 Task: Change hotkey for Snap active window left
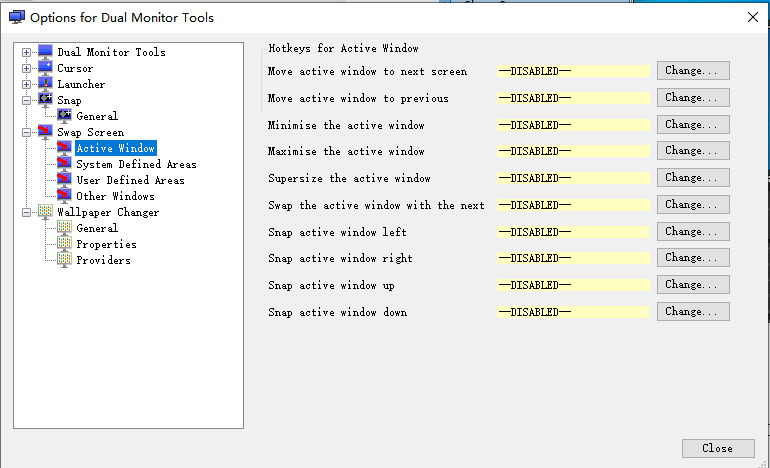(x=693, y=232)
